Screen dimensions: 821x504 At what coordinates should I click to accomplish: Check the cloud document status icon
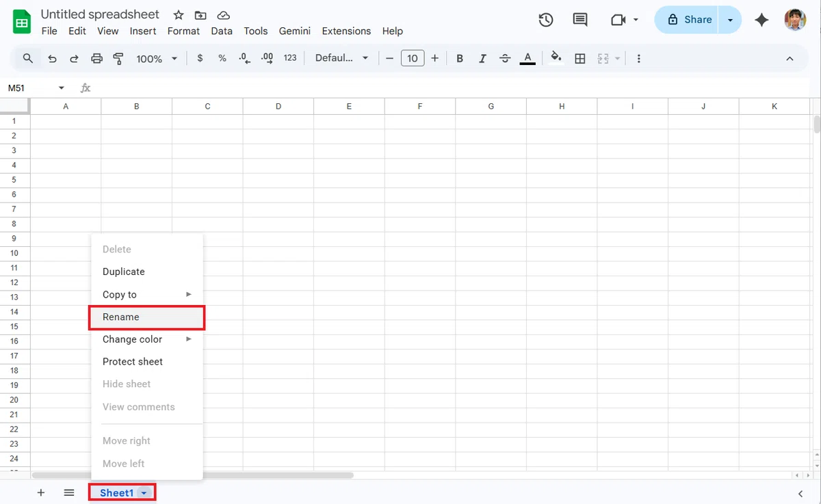pyautogui.click(x=223, y=15)
